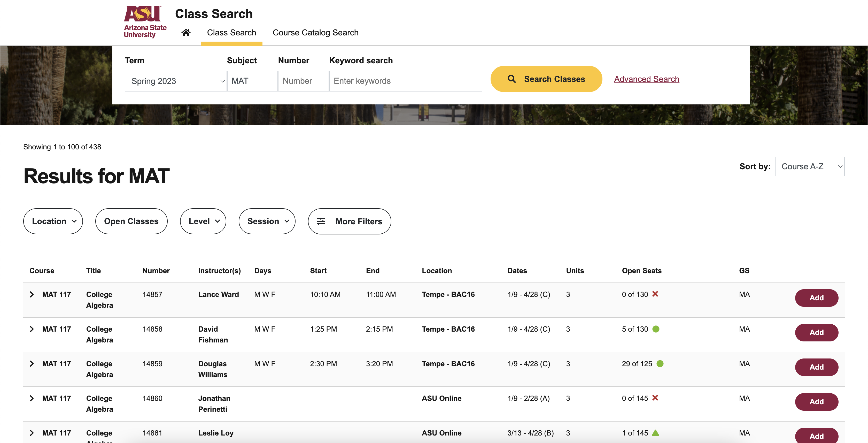The width and height of the screenshot is (868, 443).
Task: Select the Class Search tab
Action: (x=231, y=33)
